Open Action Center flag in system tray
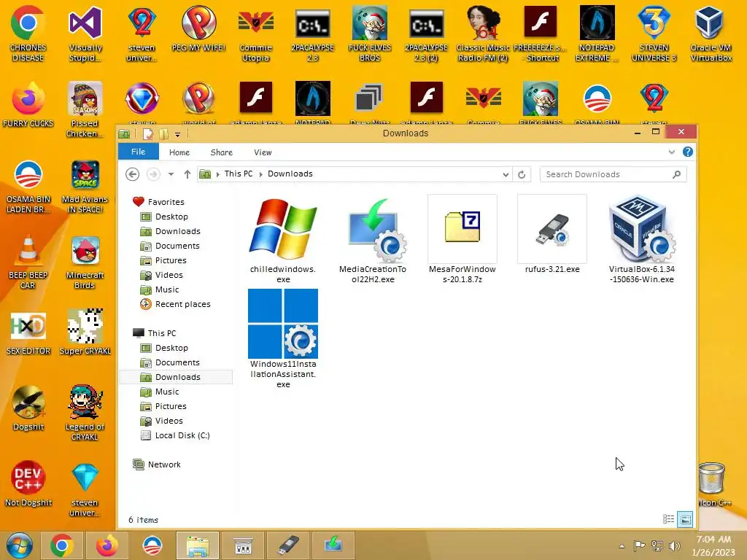This screenshot has width=747, height=560. 639,546
